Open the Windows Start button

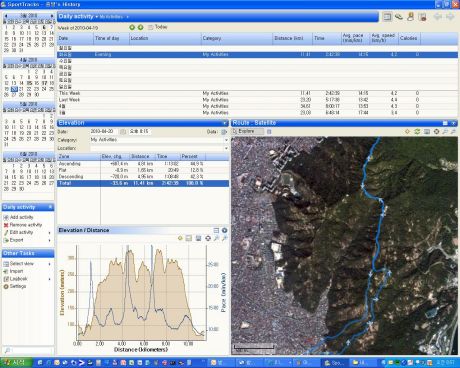[x=16, y=363]
